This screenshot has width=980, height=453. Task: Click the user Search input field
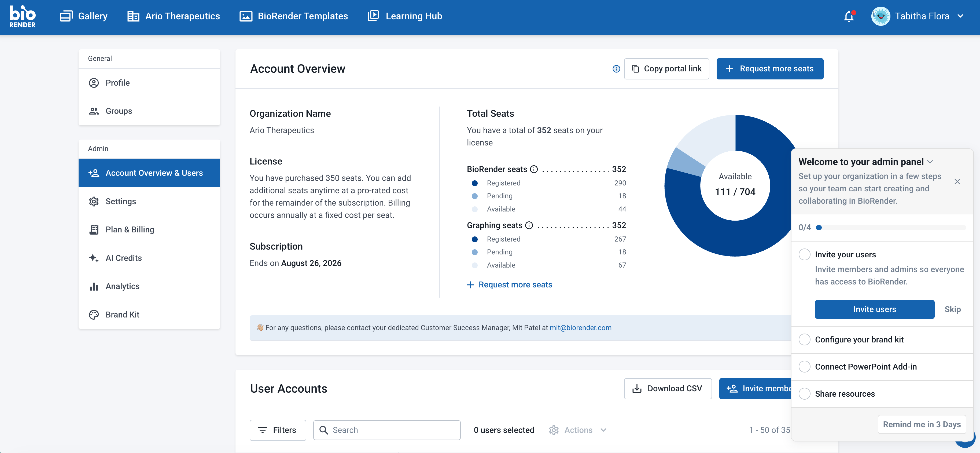click(x=386, y=430)
